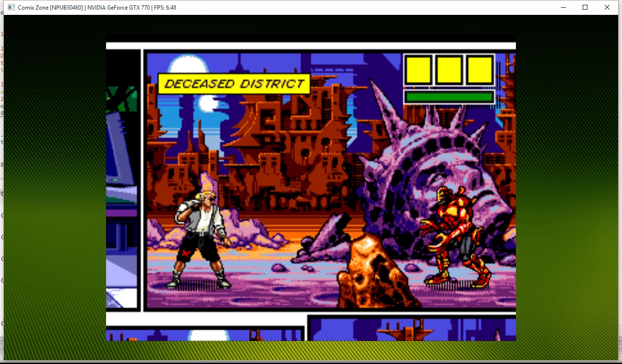622x364 pixels.
Task: Click the blond hero character in white shirt
Action: tap(200, 238)
